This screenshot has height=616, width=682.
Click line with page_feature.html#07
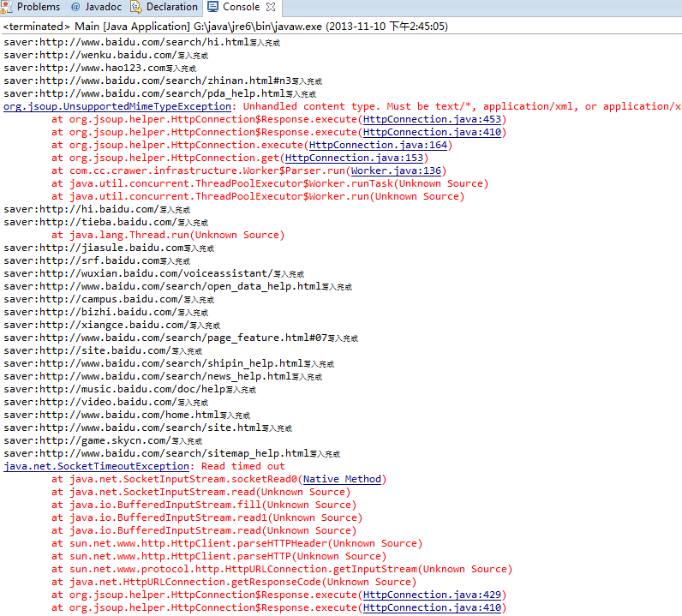[181, 338]
